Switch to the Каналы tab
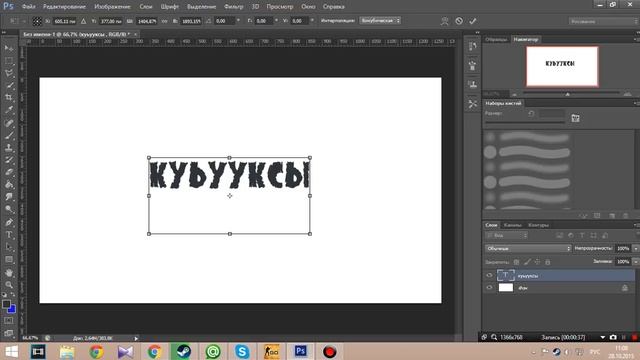 pos(512,225)
